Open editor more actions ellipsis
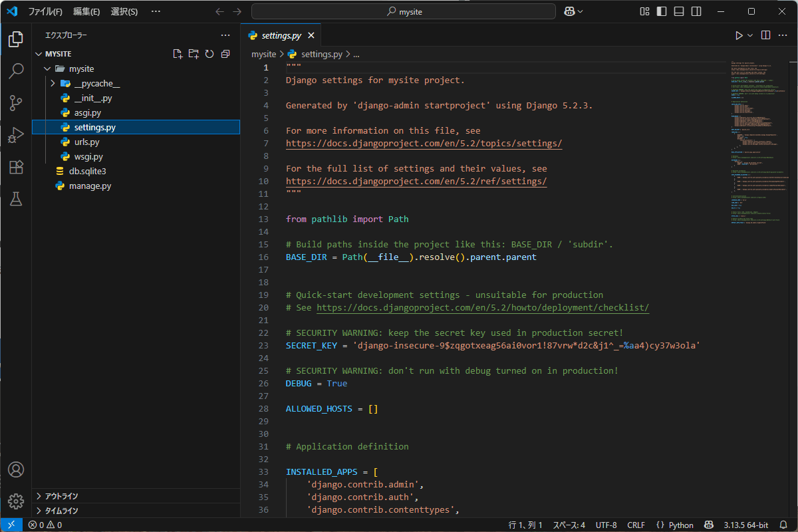This screenshot has width=798, height=532. click(x=783, y=35)
